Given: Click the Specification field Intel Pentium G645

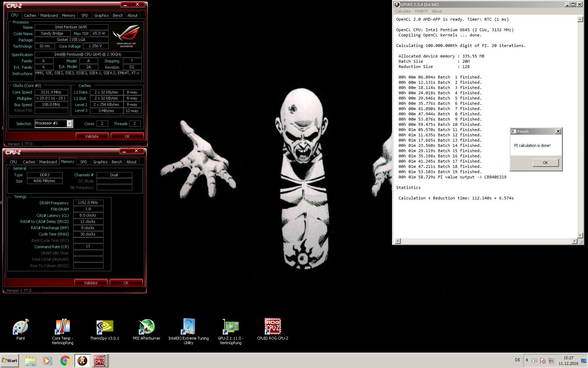Looking at the screenshot, I should pyautogui.click(x=88, y=54).
